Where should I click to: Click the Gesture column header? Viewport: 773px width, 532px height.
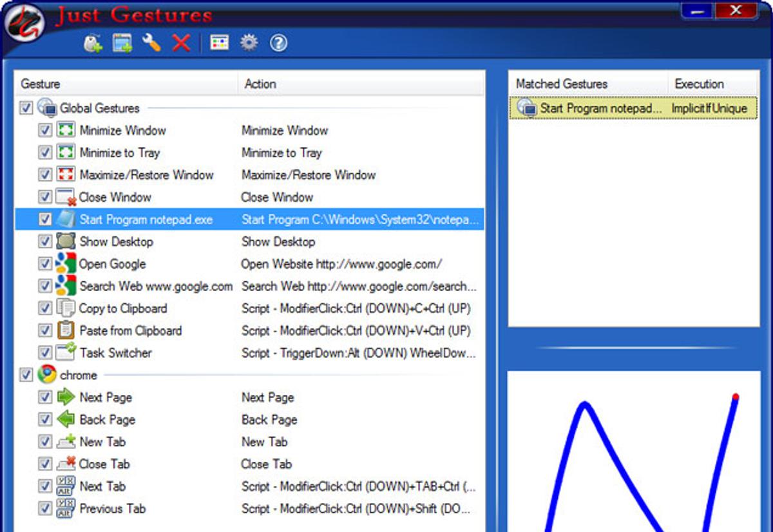(x=126, y=84)
